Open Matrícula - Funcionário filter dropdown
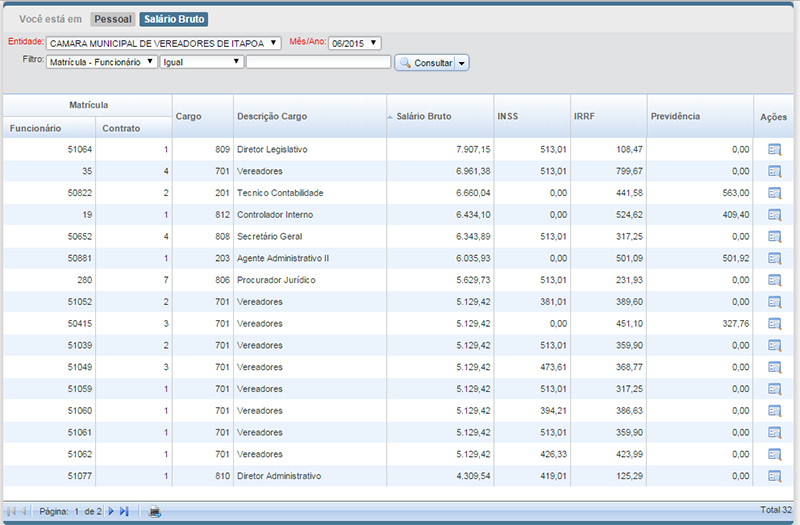The image size is (800, 525). [x=102, y=62]
